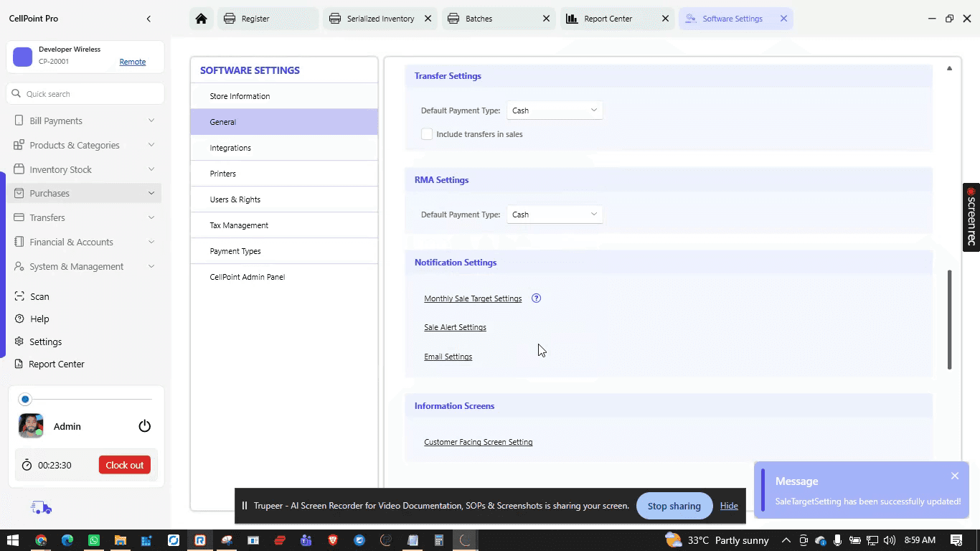
Task: Open Email Settings link
Action: 448,357
